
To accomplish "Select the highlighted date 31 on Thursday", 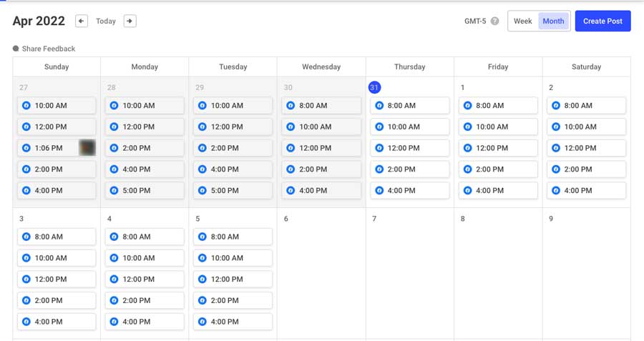I will pyautogui.click(x=374, y=87).
